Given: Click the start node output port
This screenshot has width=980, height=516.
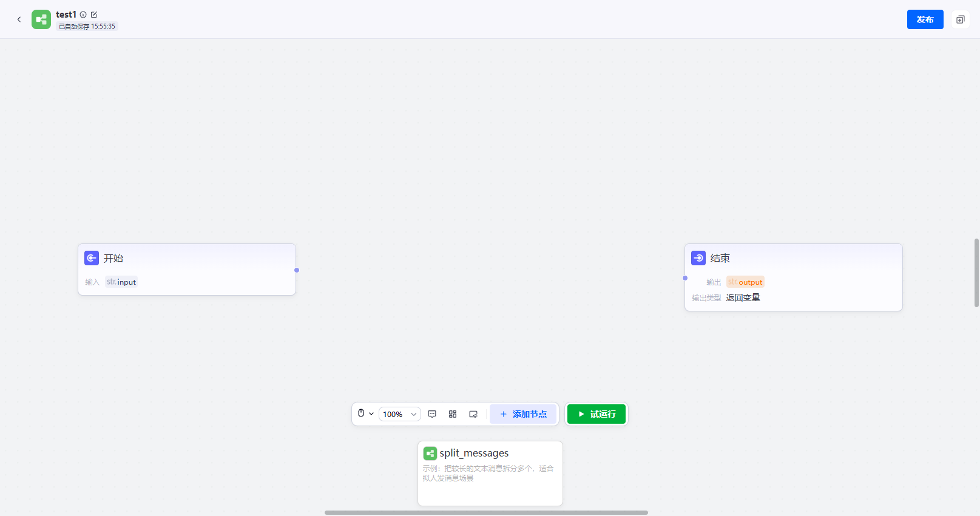Looking at the screenshot, I should pos(297,270).
